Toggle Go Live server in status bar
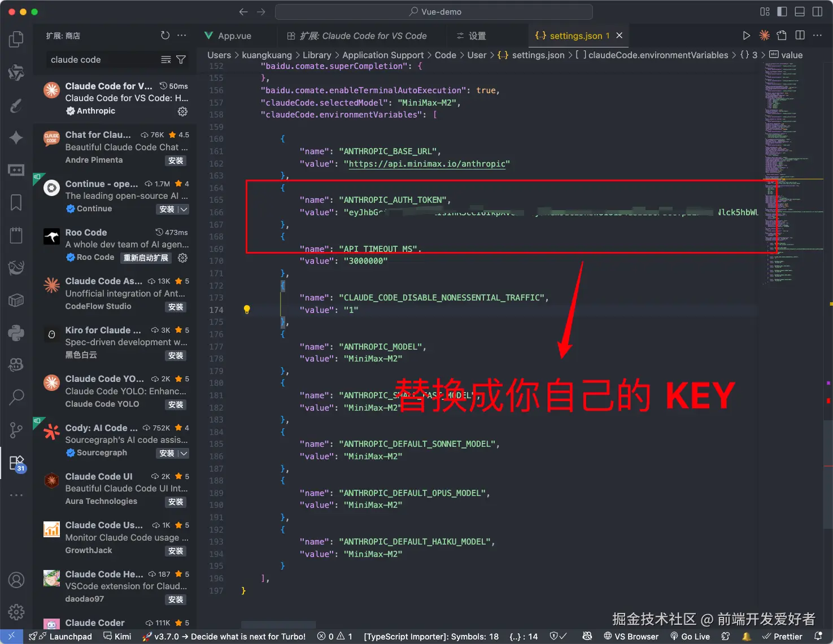The height and width of the screenshot is (644, 833). (690, 637)
